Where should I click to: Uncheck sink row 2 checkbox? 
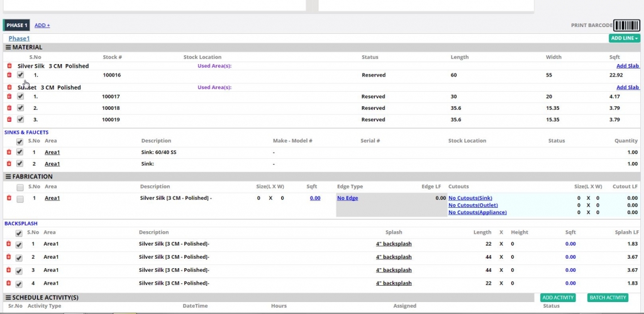point(19,163)
